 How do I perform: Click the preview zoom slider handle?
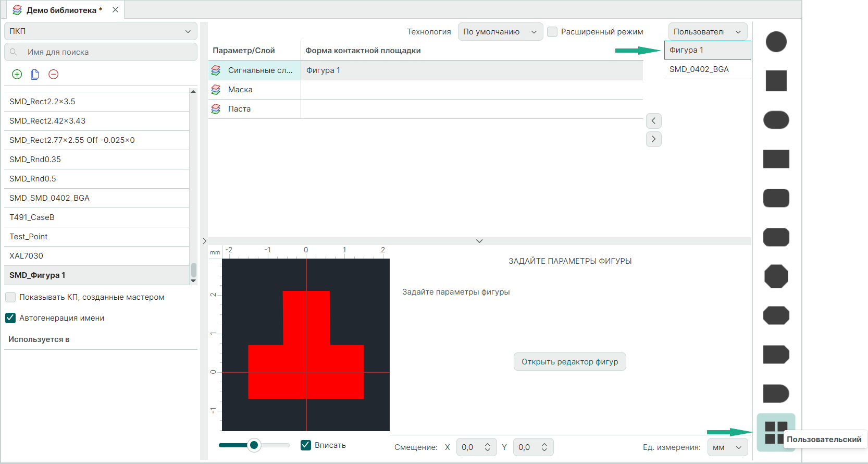254,445
